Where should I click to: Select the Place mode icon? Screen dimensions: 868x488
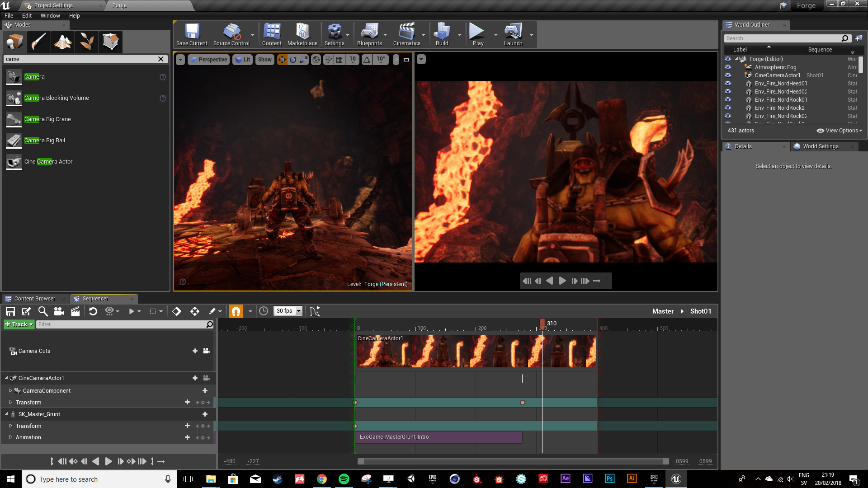pos(15,42)
